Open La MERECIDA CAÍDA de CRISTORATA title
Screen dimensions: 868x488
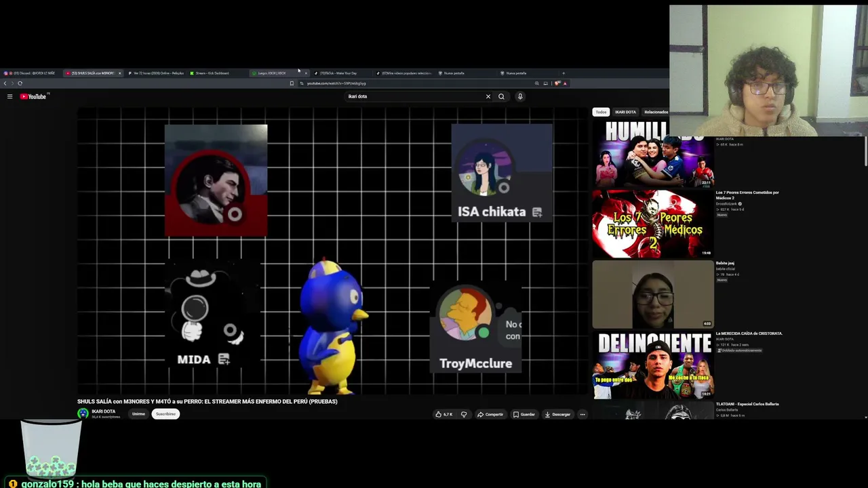point(749,333)
